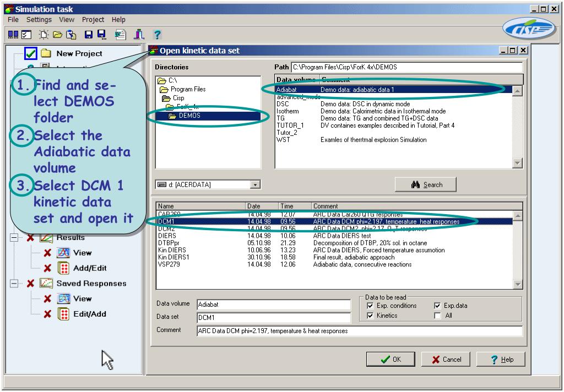Select the Kin DIERS1 data set row
The width and height of the screenshot is (564, 392).
(334, 257)
